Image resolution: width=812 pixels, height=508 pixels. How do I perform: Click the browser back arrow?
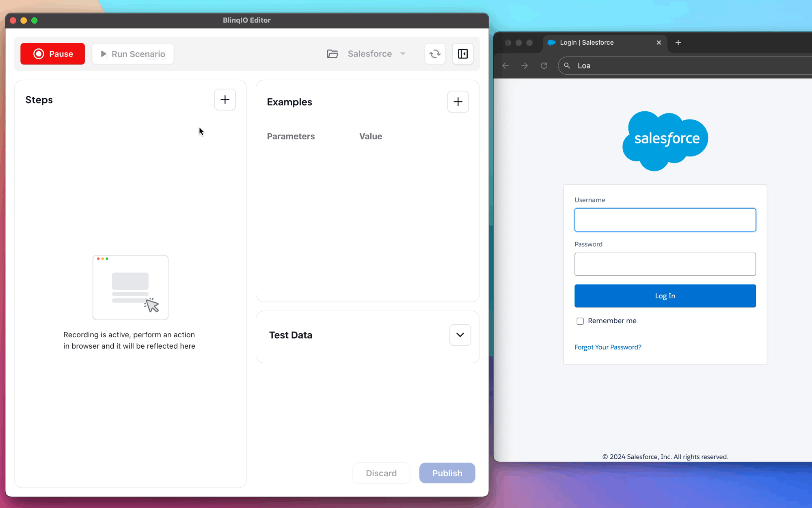(x=505, y=65)
